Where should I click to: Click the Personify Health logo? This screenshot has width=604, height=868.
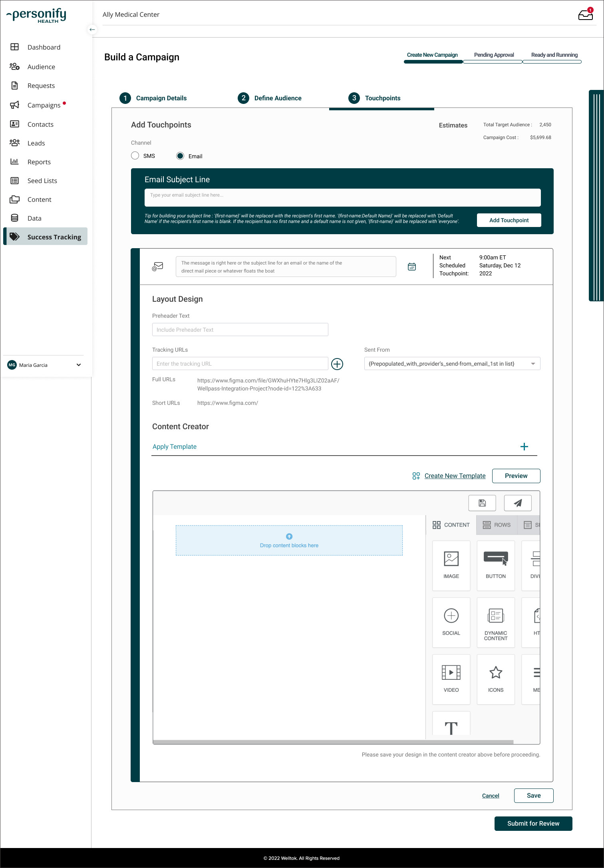37,15
